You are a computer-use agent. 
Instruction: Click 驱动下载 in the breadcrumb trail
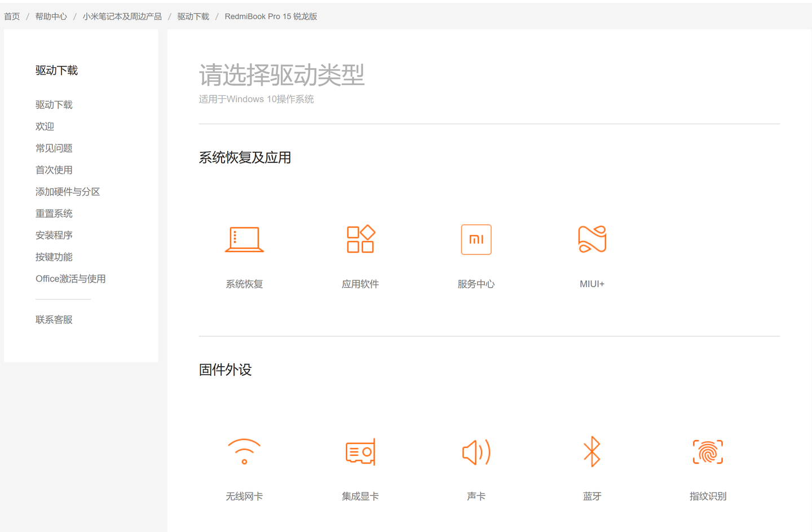click(193, 16)
